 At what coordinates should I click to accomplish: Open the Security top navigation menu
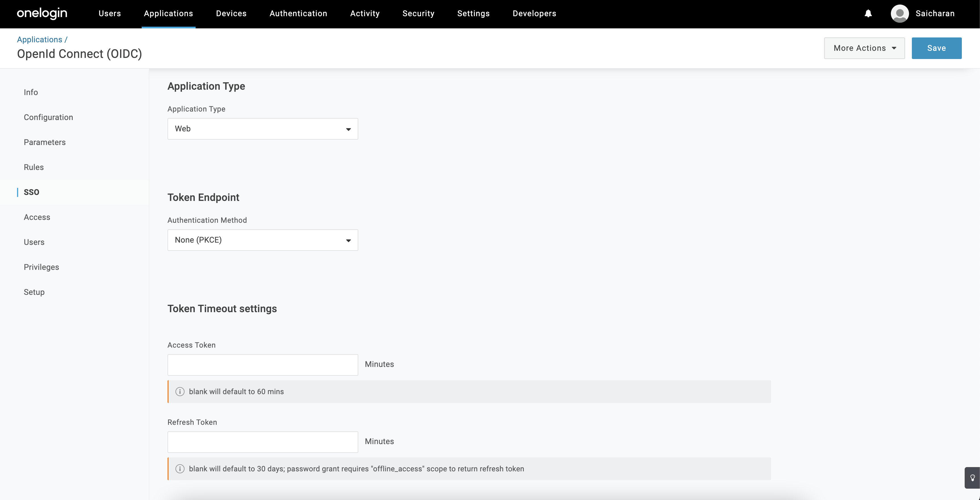[418, 14]
